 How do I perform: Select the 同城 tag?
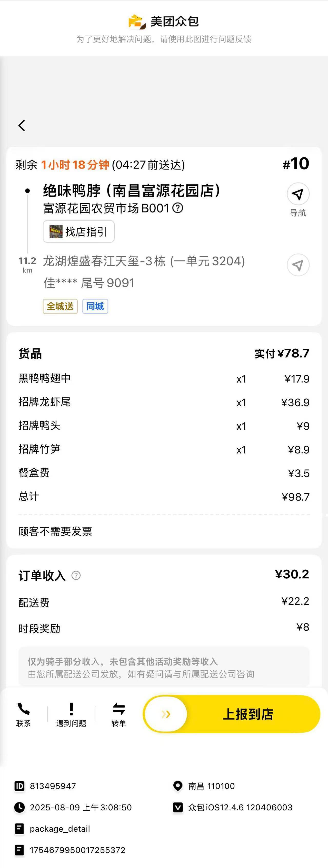(95, 306)
